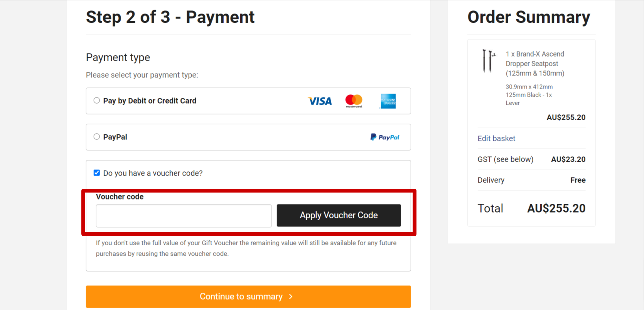Expand the Order Summary product details
644x310 pixels.
point(535,64)
